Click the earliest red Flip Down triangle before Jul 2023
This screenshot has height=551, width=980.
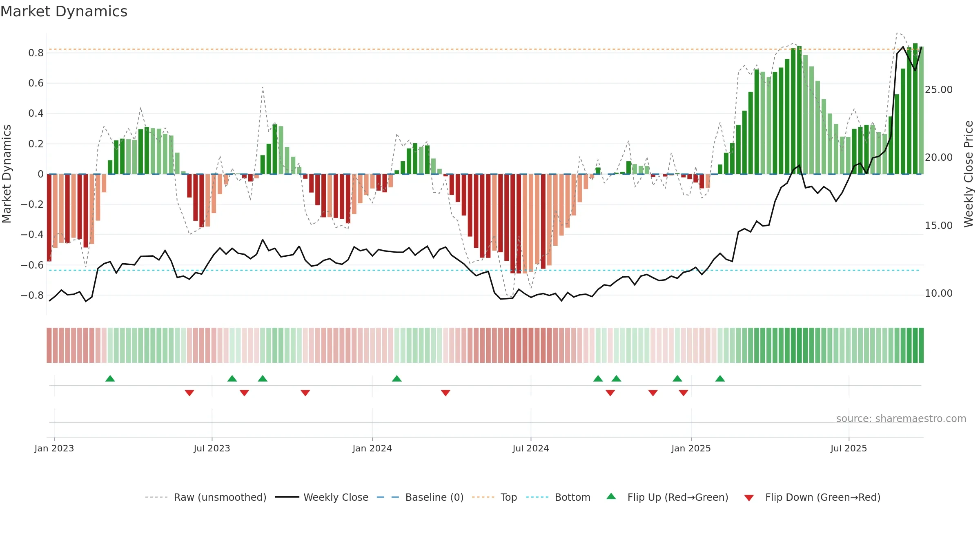click(189, 393)
